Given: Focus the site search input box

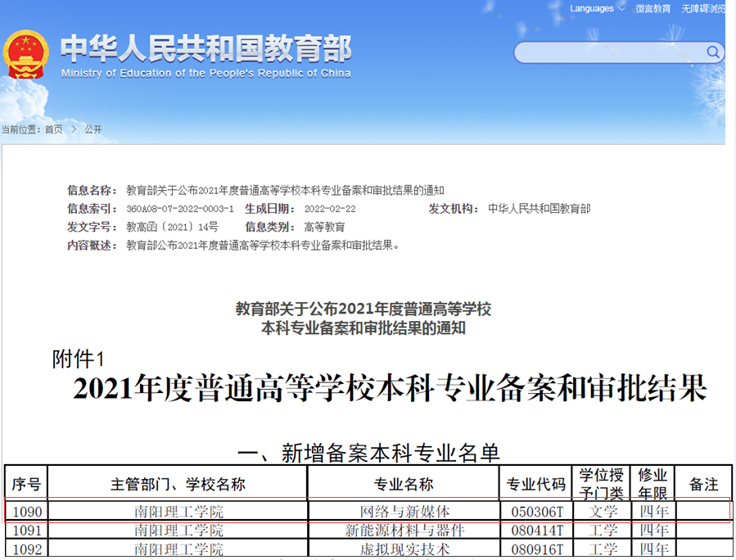Looking at the screenshot, I should click(x=610, y=53).
